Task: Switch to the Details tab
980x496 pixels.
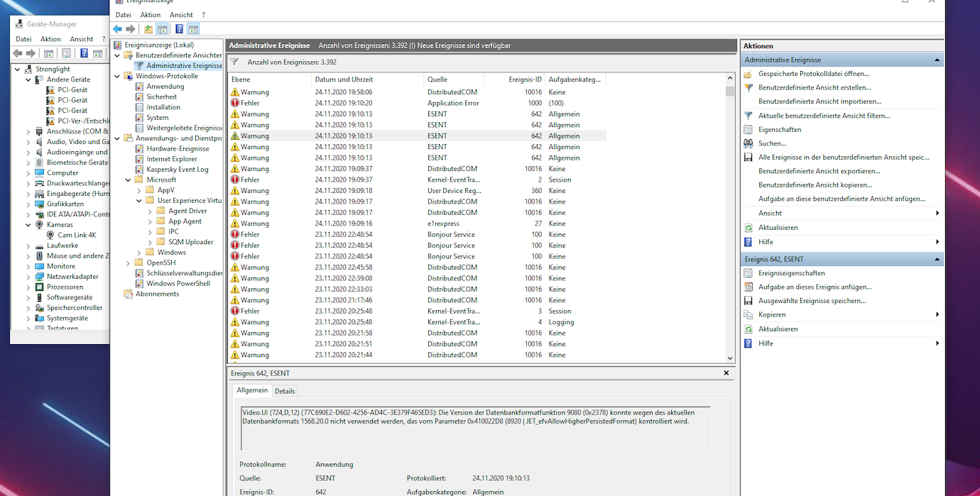Action: tap(285, 391)
